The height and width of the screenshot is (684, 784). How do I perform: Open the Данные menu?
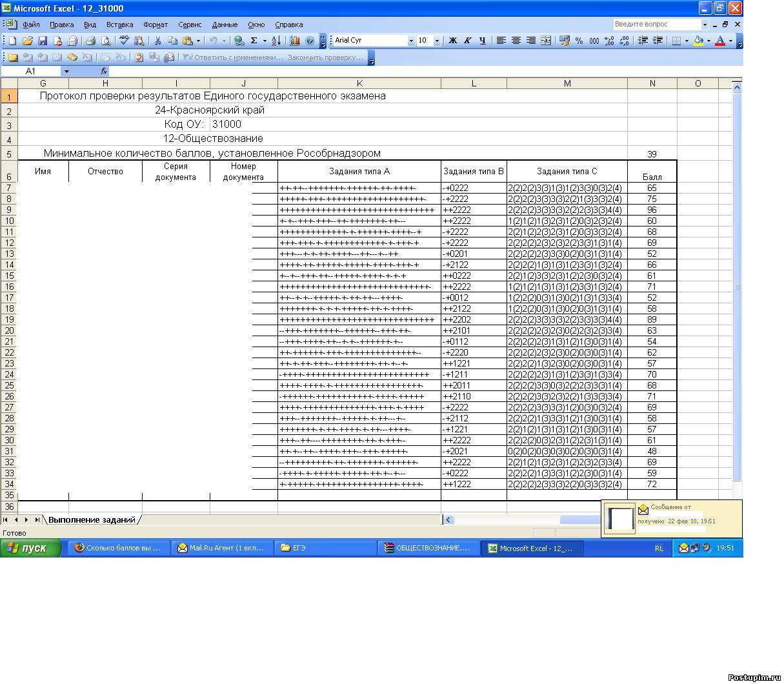click(225, 25)
